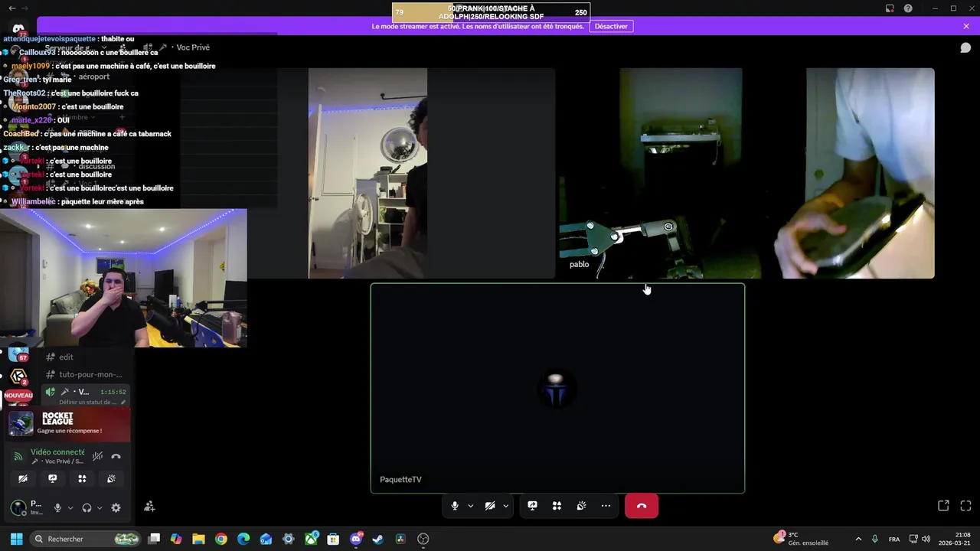The height and width of the screenshot is (551, 980).
Task: Open the Rocket League reward promo
Action: pos(69,422)
